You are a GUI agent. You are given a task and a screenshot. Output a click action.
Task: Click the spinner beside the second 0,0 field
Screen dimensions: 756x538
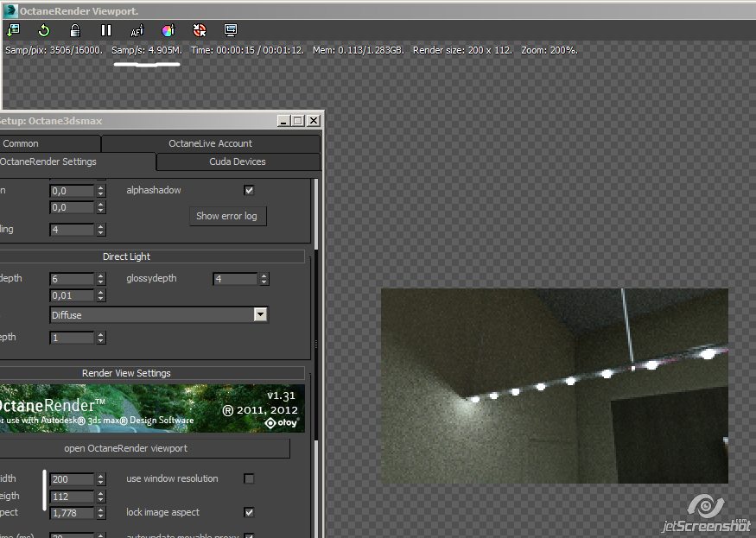tap(100, 207)
